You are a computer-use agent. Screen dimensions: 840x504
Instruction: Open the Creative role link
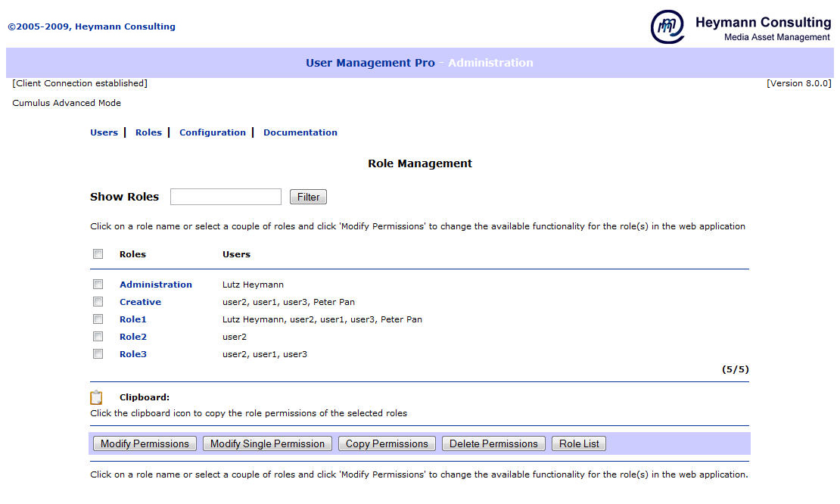(140, 302)
